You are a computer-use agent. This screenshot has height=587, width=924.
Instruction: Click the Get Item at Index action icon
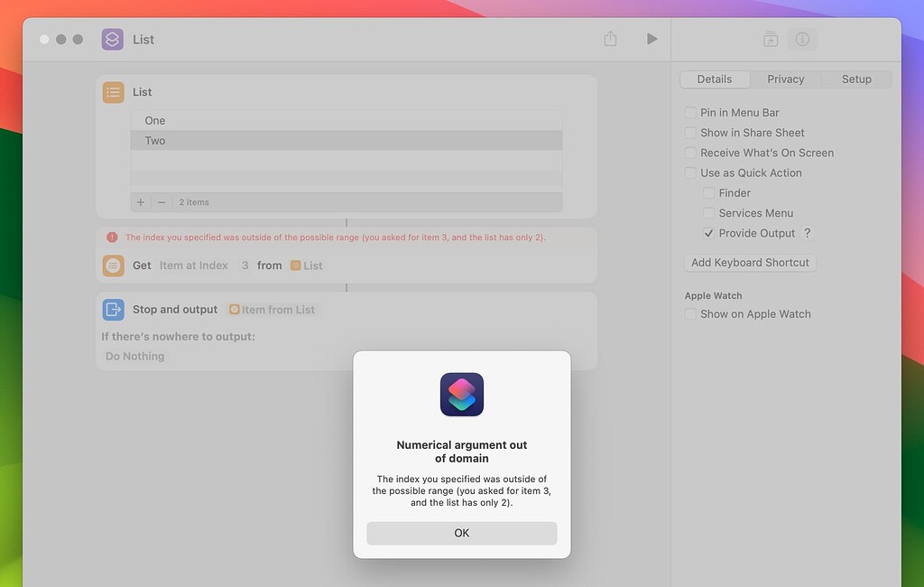(x=113, y=265)
